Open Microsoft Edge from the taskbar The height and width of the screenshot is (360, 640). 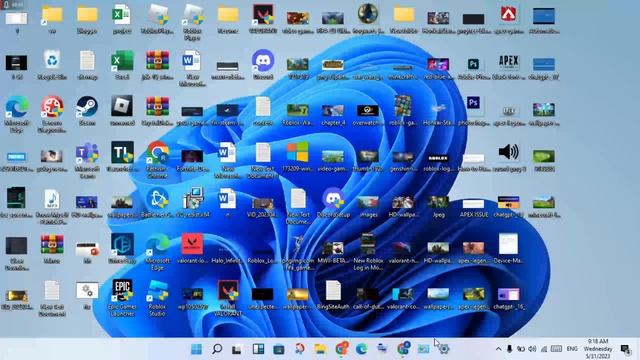click(x=362, y=349)
